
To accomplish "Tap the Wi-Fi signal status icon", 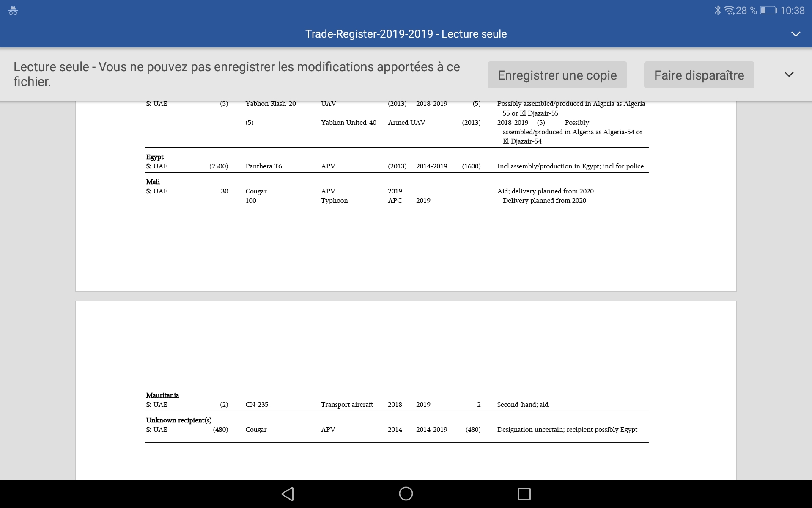I will click(x=729, y=10).
